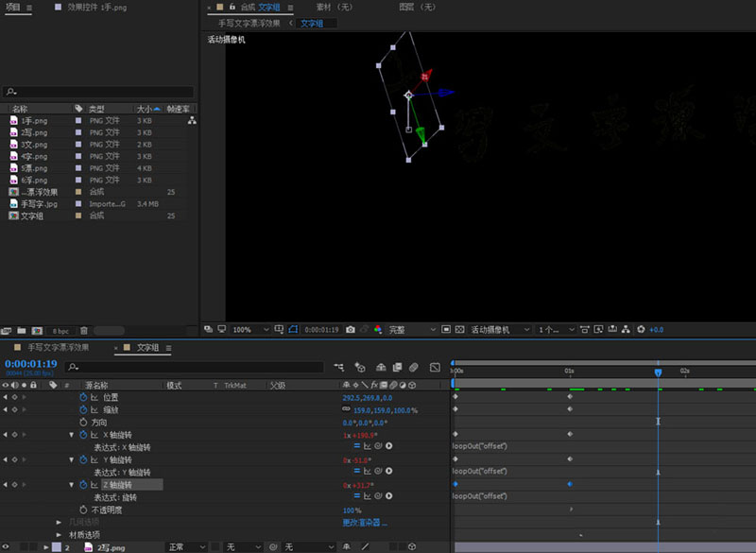Screen dimensions: 756x553
Task: Enable frame blending for all layers
Action: [x=397, y=368]
